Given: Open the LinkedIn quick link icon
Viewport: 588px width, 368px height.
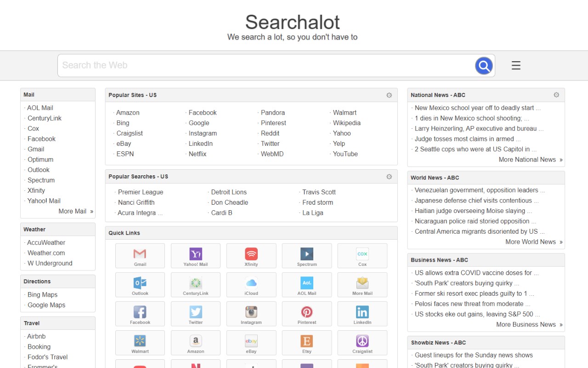Looking at the screenshot, I should tap(362, 313).
